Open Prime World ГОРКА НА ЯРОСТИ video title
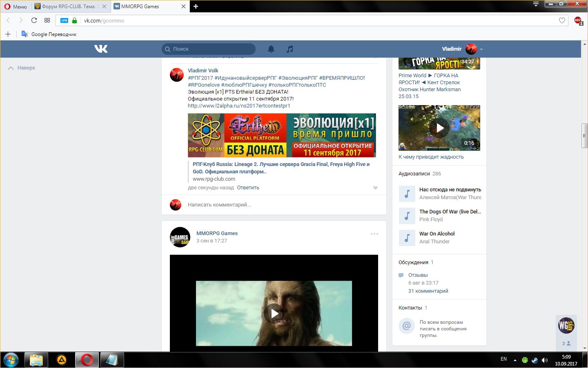This screenshot has width=588, height=368. 430,86
